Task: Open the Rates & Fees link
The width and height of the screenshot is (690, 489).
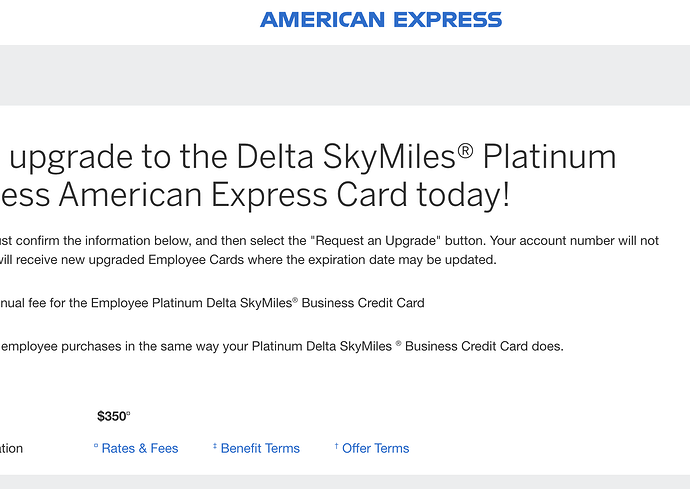Action: tap(139, 448)
